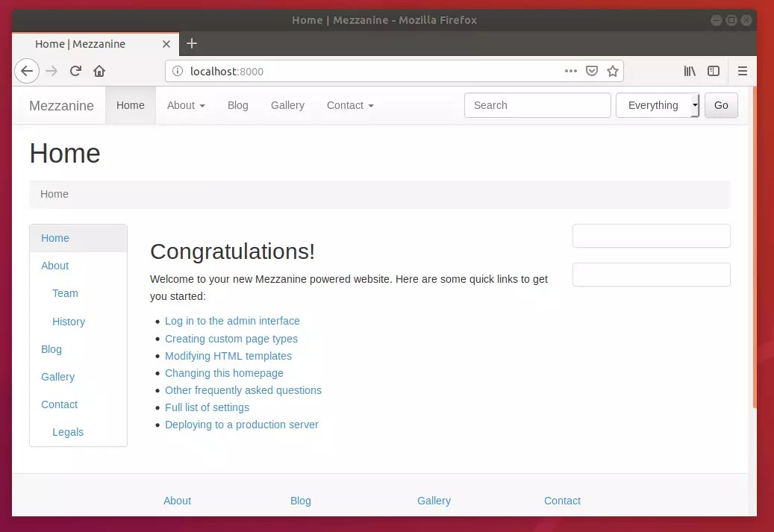Click the Back navigation arrow
Image resolution: width=774 pixels, height=532 pixels.
(27, 71)
